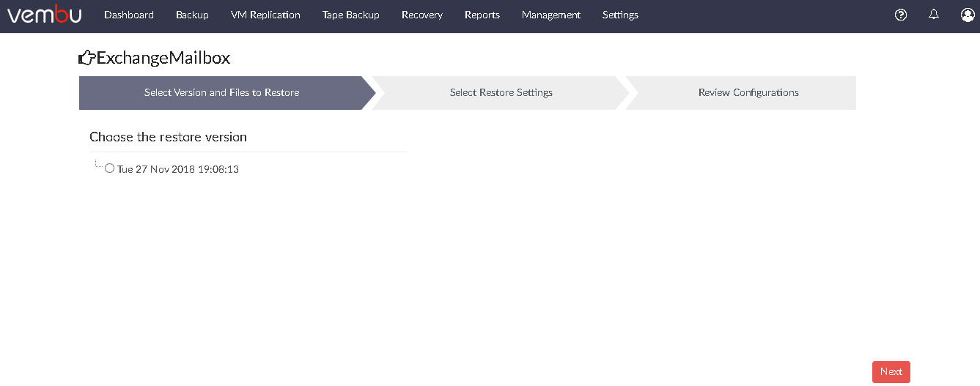Open the Dashboard menu
This screenshot has width=980, height=386.
129,15
